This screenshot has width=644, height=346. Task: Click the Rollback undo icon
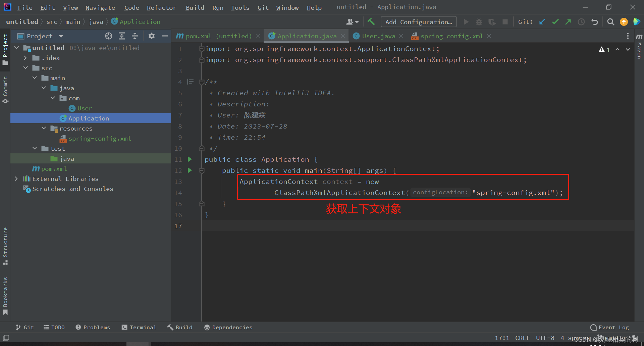click(595, 22)
